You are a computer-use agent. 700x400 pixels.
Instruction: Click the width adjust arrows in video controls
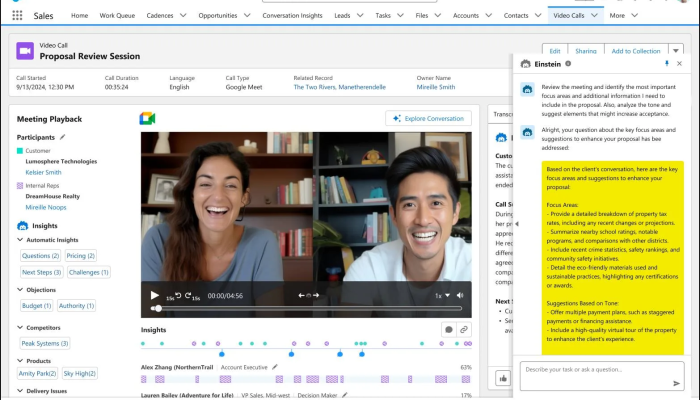[x=308, y=295]
